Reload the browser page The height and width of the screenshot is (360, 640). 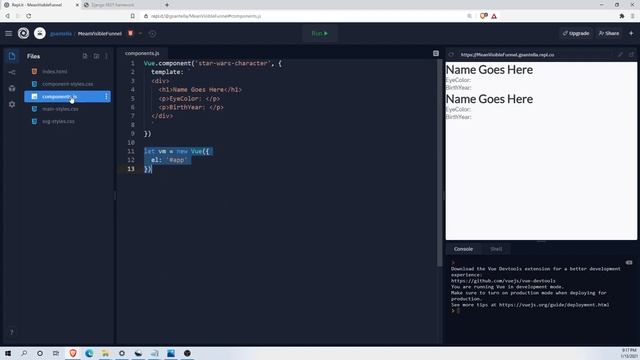click(x=29, y=16)
